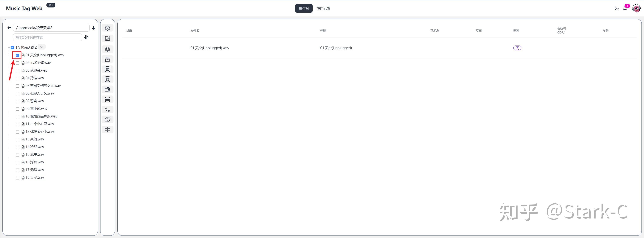Viewport: 644px width, 238px height.
Task: Click the back arrow beside path field
Action: click(x=9, y=28)
